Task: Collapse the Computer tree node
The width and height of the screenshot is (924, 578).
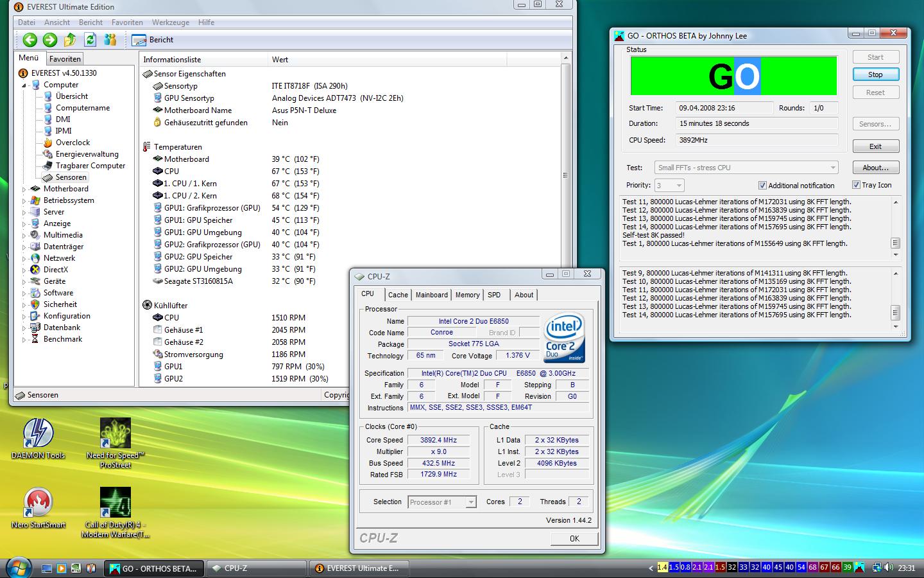Action: 24,85
